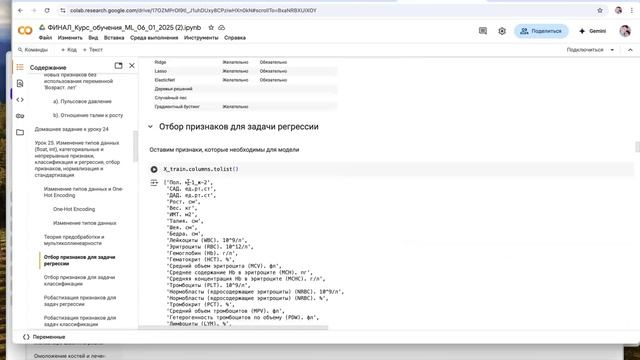The height and width of the screenshot is (360, 640).
Task: Click the notebook title text
Action: coord(124,27)
